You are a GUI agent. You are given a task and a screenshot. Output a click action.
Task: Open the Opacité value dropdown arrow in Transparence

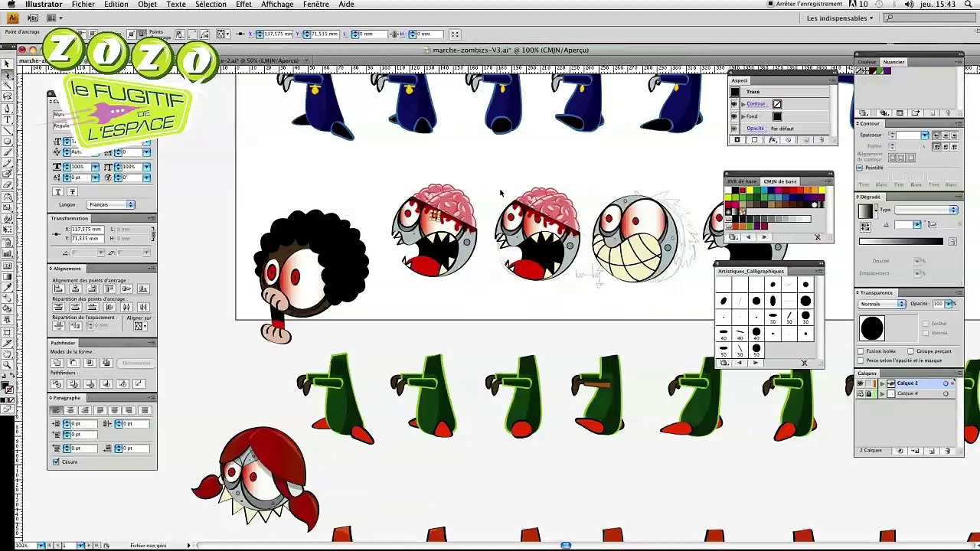(x=948, y=304)
